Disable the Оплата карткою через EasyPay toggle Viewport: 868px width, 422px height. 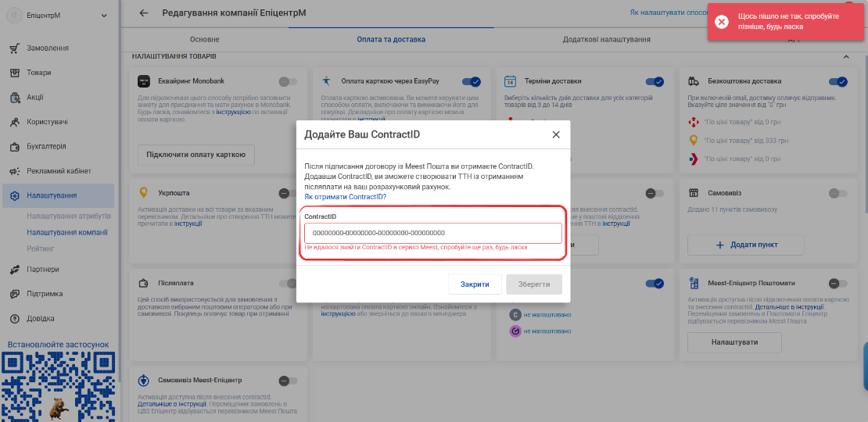pyautogui.click(x=471, y=82)
